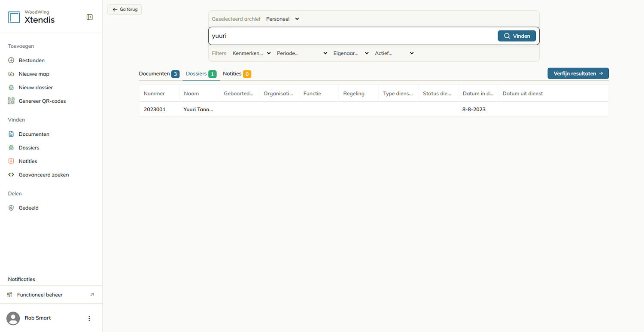This screenshot has width=644, height=332.
Task: Click the Nieuw dossier icon
Action: pos(11,88)
